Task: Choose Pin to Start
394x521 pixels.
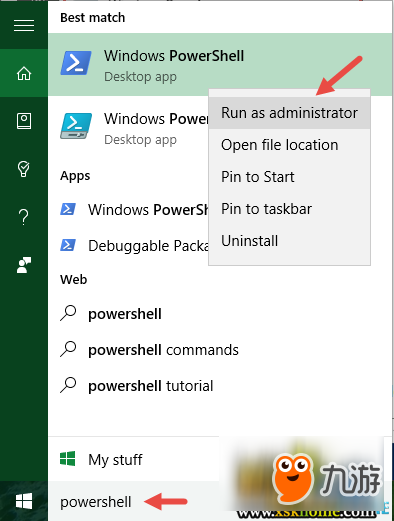Action: pyautogui.click(x=289, y=177)
